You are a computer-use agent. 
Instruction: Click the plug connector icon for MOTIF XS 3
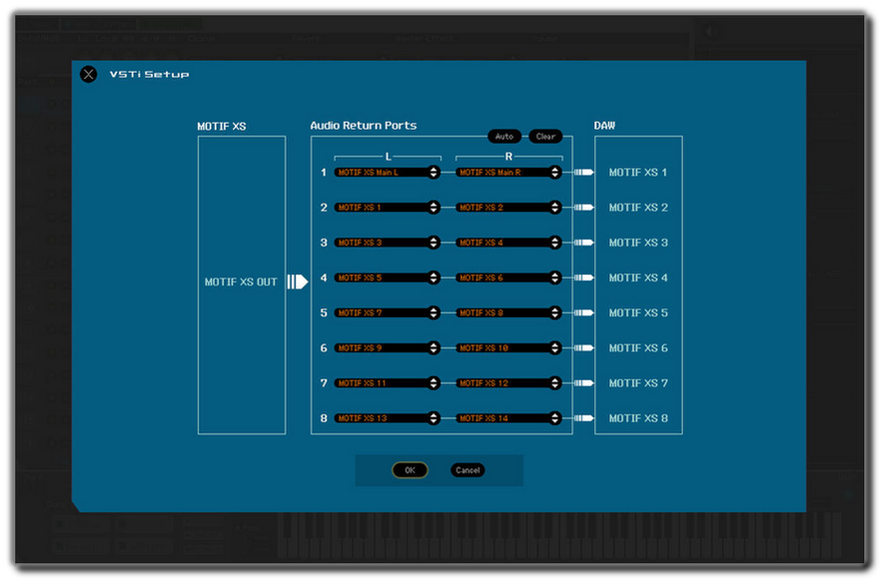point(583,243)
